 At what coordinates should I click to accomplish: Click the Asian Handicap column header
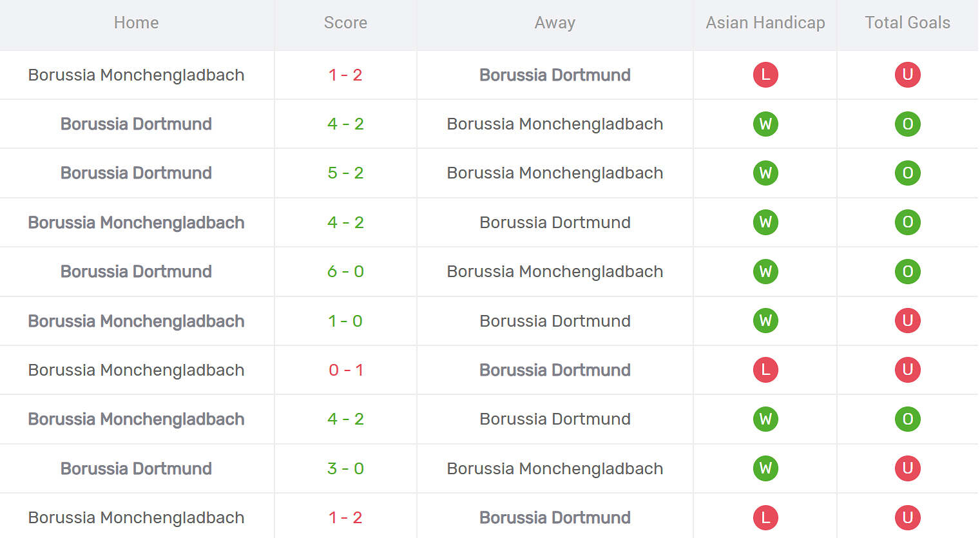tap(765, 23)
